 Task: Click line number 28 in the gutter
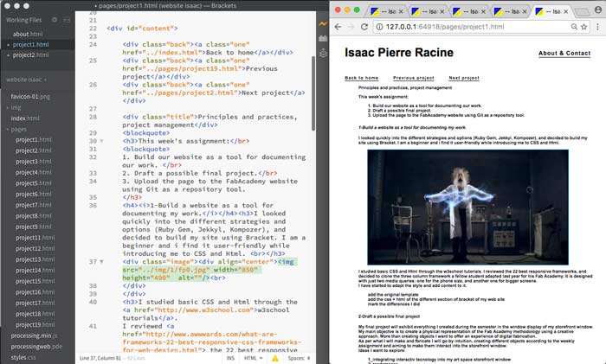pos(93,117)
